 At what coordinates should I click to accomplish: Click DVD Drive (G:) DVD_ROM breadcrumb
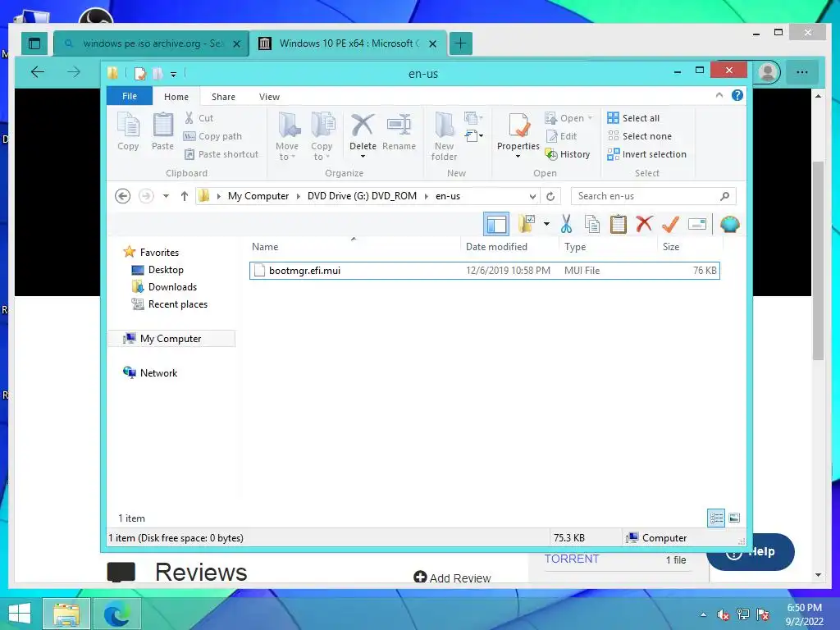[362, 196]
